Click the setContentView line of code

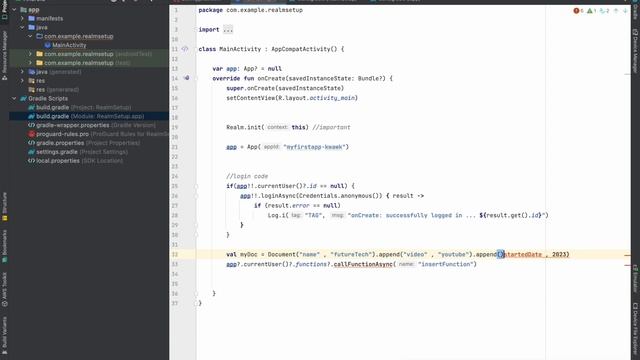point(292,98)
